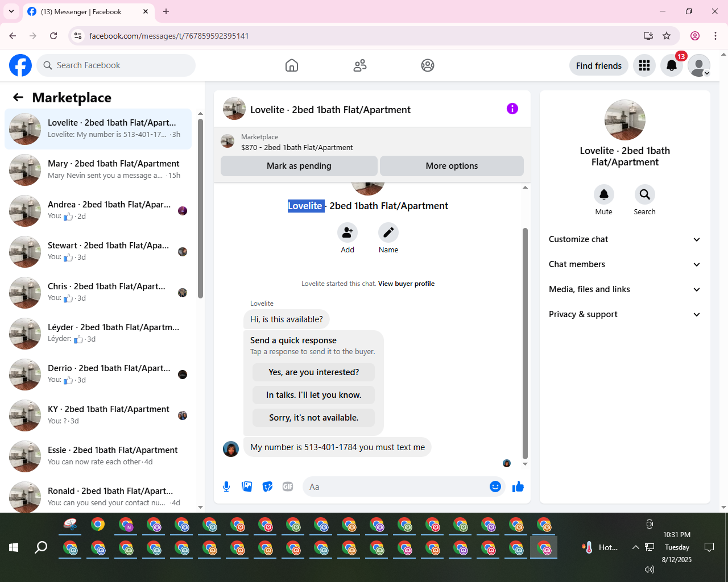Select the Messenger | Facebook browser tab
Screen dimensions: 728x582
click(88, 11)
